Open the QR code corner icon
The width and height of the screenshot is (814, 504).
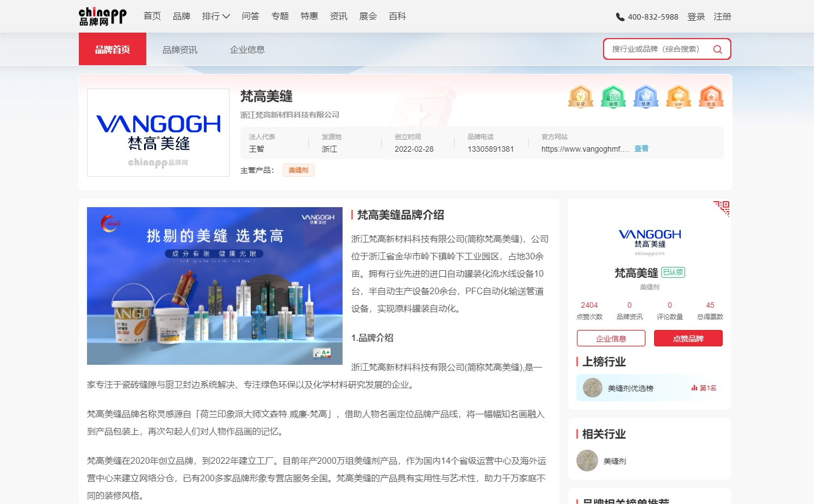722,208
